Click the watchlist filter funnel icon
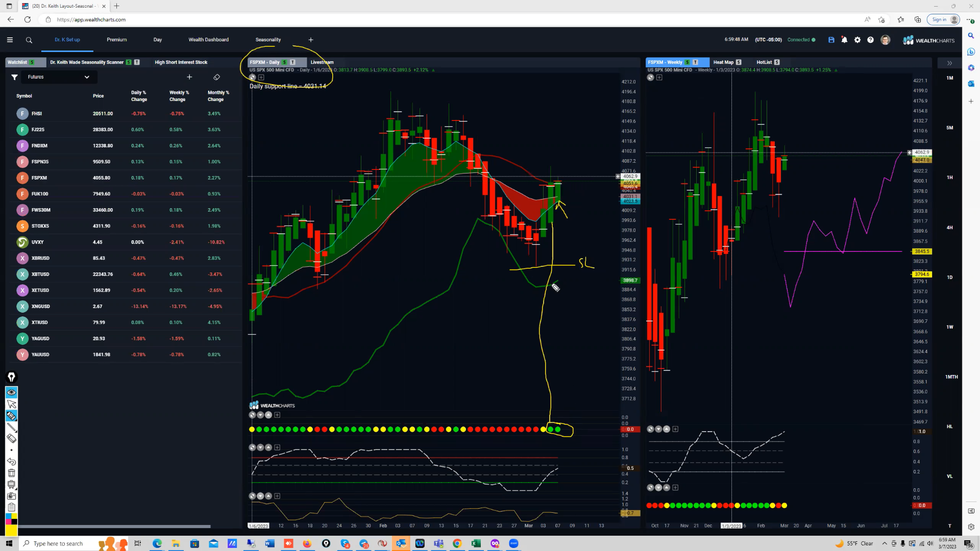Image resolution: width=980 pixels, height=551 pixels. coord(14,77)
